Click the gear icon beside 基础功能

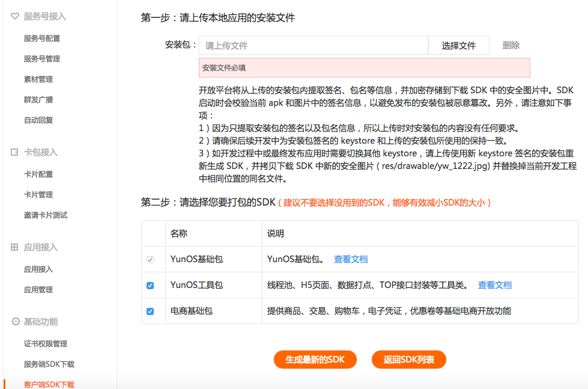point(16,322)
